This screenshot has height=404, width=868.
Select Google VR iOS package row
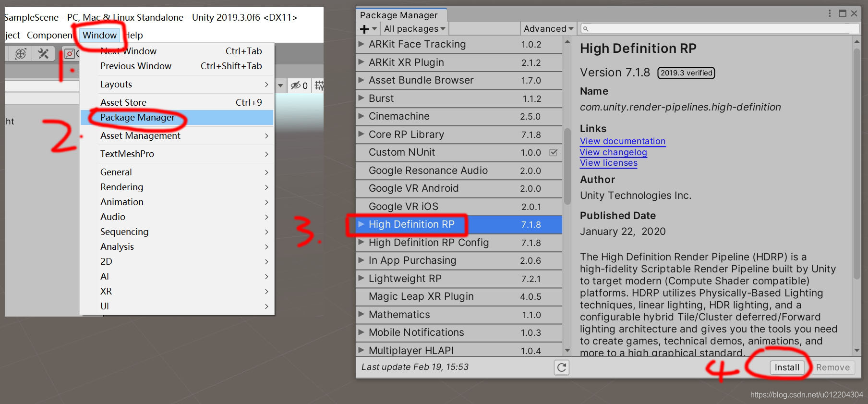pyautogui.click(x=459, y=207)
